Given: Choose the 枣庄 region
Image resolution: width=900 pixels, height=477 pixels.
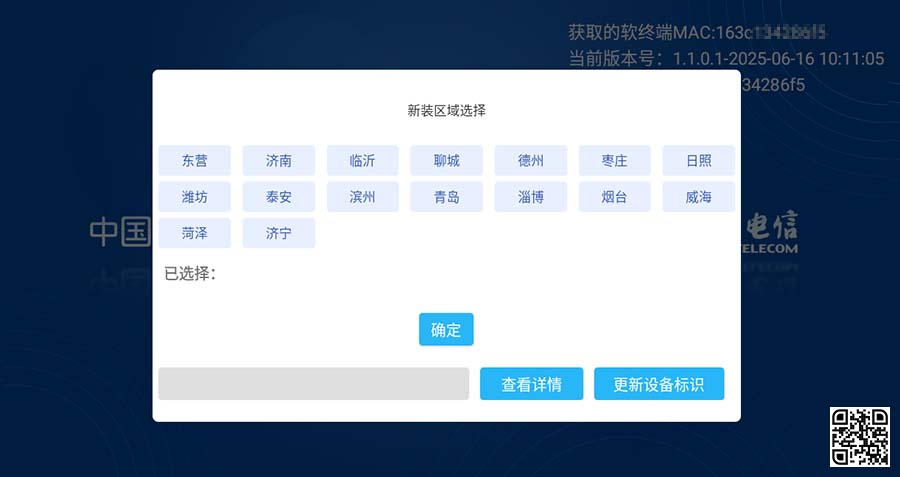Looking at the screenshot, I should pos(615,160).
